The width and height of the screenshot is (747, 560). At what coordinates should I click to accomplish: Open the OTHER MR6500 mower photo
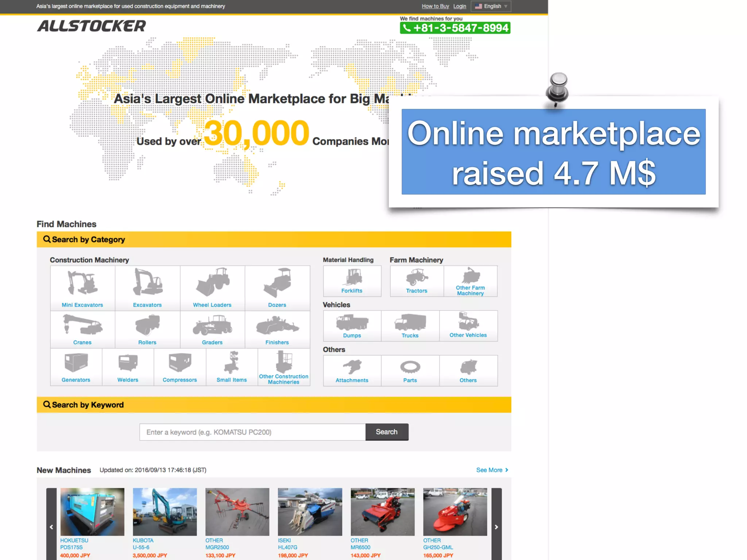coord(383,512)
